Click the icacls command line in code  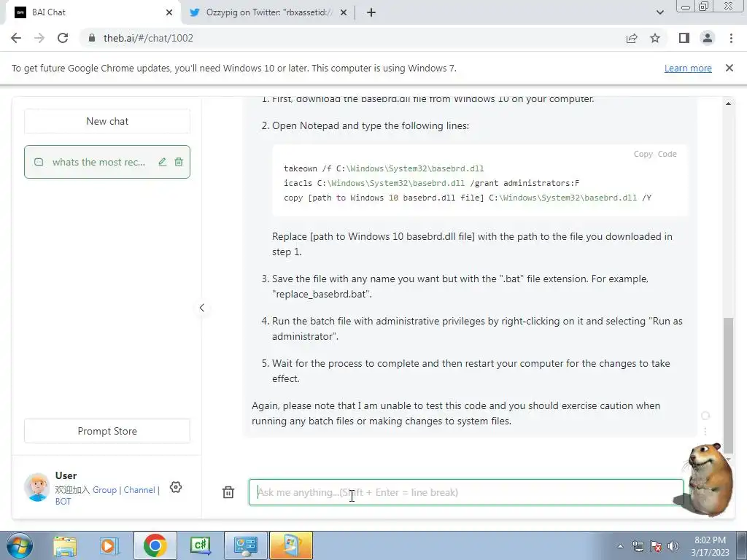click(x=431, y=183)
